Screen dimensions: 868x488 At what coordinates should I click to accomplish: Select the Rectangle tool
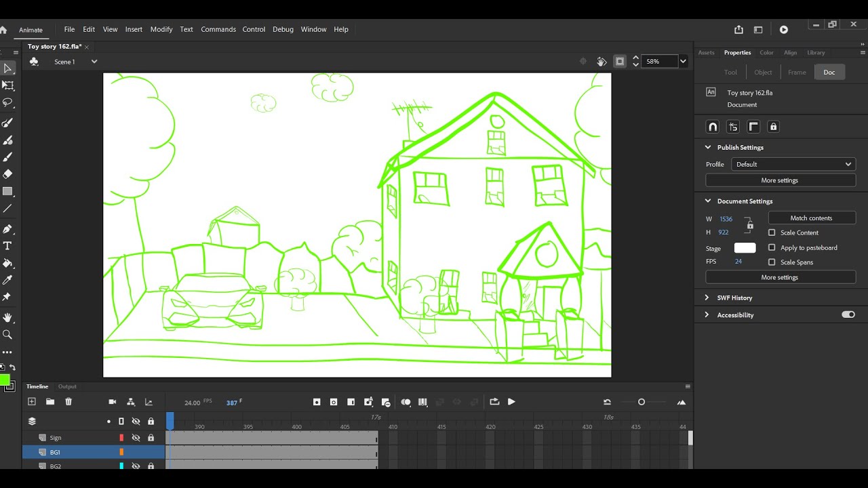click(x=7, y=192)
